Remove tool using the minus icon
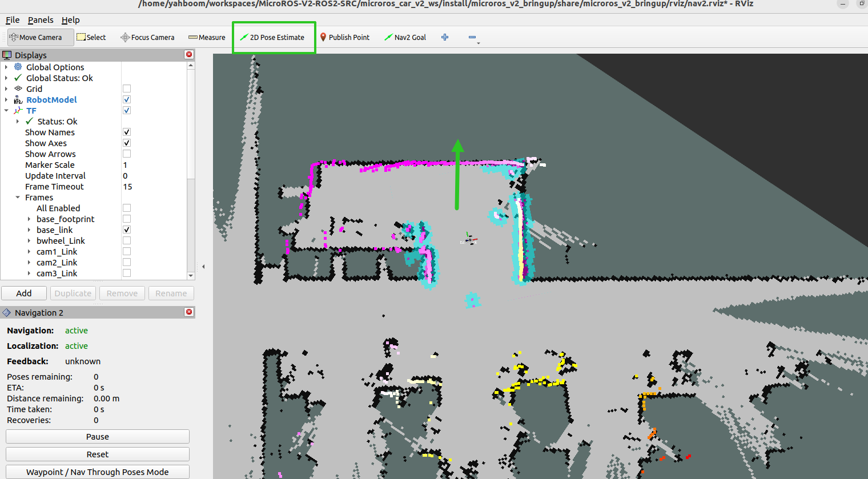The width and height of the screenshot is (868, 479). click(472, 37)
